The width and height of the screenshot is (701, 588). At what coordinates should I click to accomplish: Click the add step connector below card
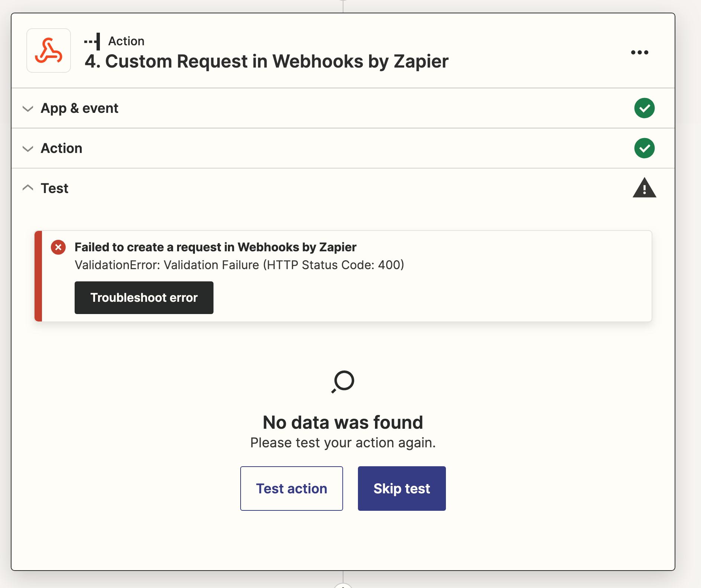coord(343,585)
